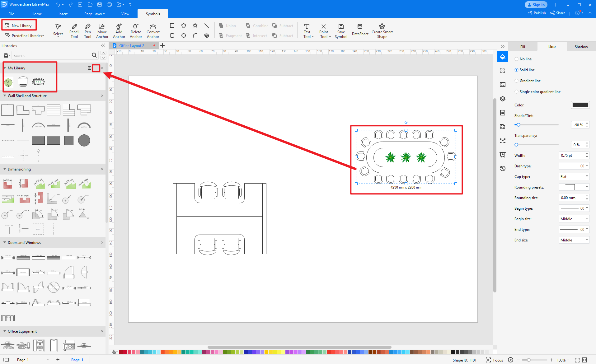This screenshot has height=364, width=596.
Task: Open the line Color swatch picker
Action: (580, 105)
